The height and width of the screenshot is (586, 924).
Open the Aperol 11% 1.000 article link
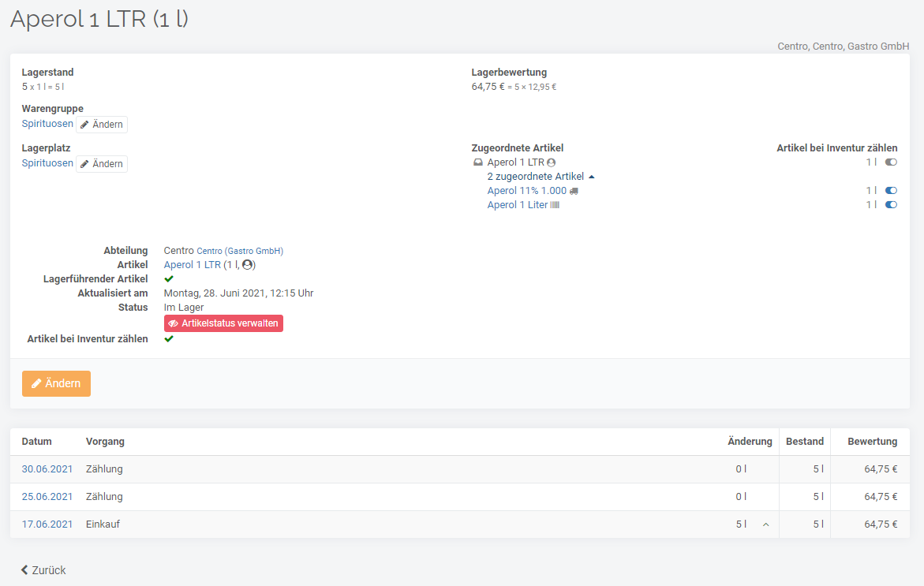tap(527, 191)
